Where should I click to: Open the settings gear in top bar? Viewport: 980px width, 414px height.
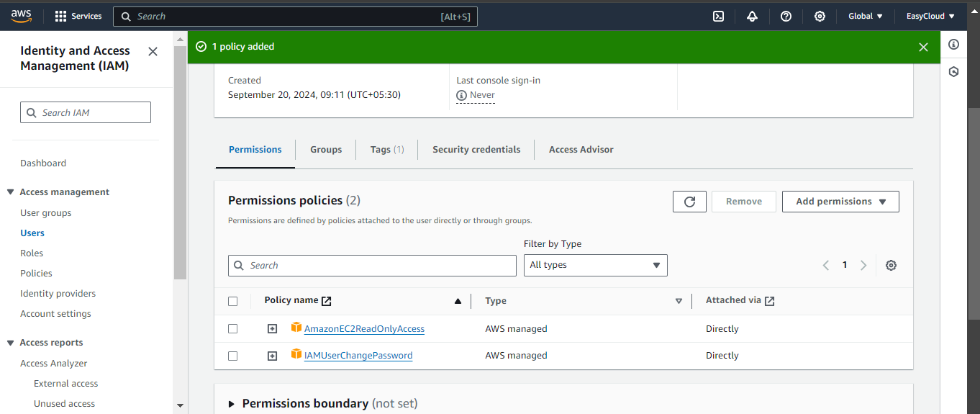click(820, 16)
